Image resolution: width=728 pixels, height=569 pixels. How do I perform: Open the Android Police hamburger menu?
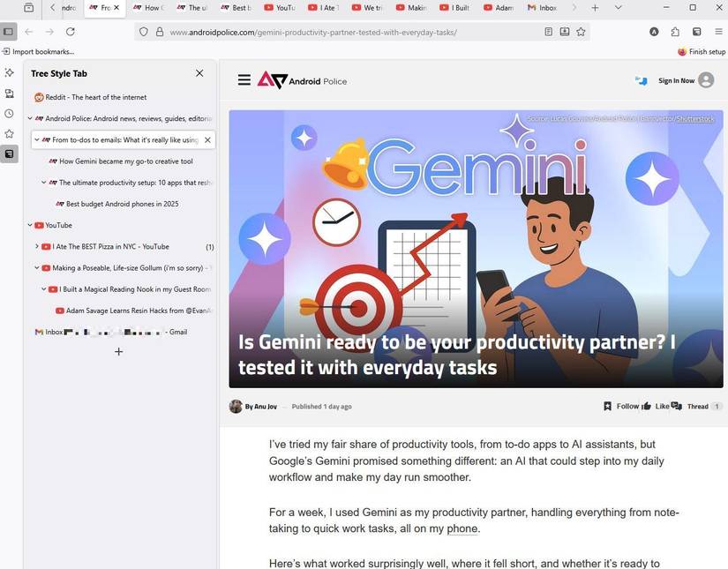(244, 80)
